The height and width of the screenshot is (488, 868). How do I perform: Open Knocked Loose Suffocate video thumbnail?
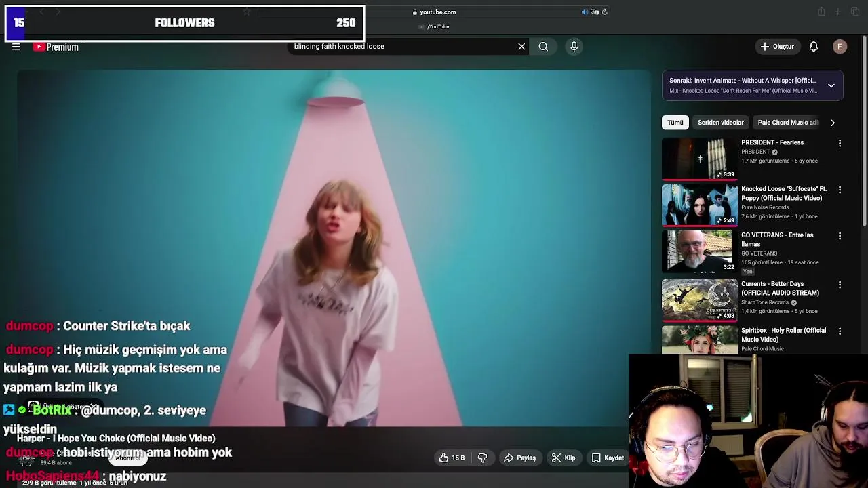tap(700, 205)
